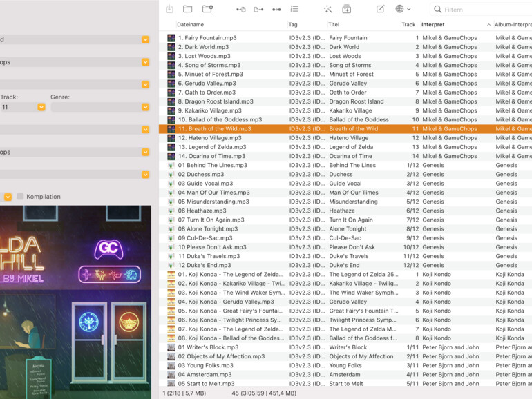Select the file 02 Objects of My Affection.mp3
Image resolution: width=532 pixels, height=399 pixels.
221,356
